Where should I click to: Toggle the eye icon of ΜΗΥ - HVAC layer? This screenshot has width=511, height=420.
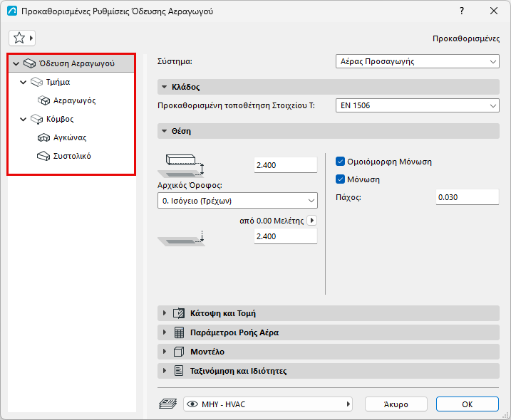[x=192, y=404]
